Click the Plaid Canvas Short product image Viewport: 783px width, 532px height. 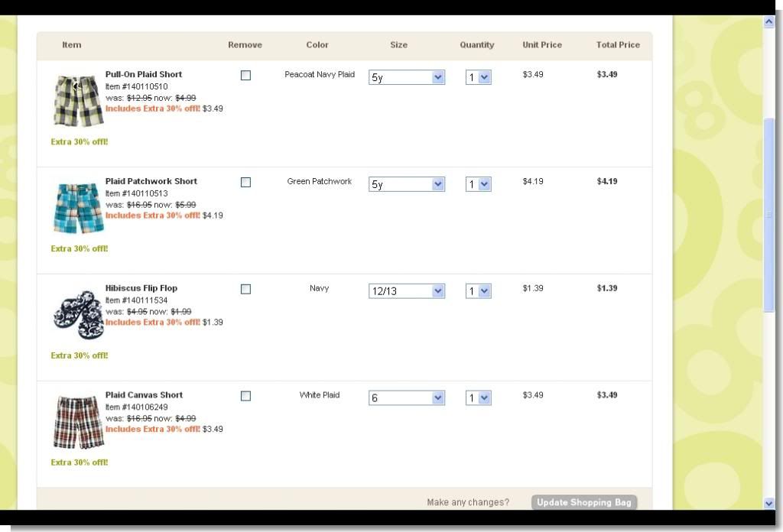[x=78, y=421]
